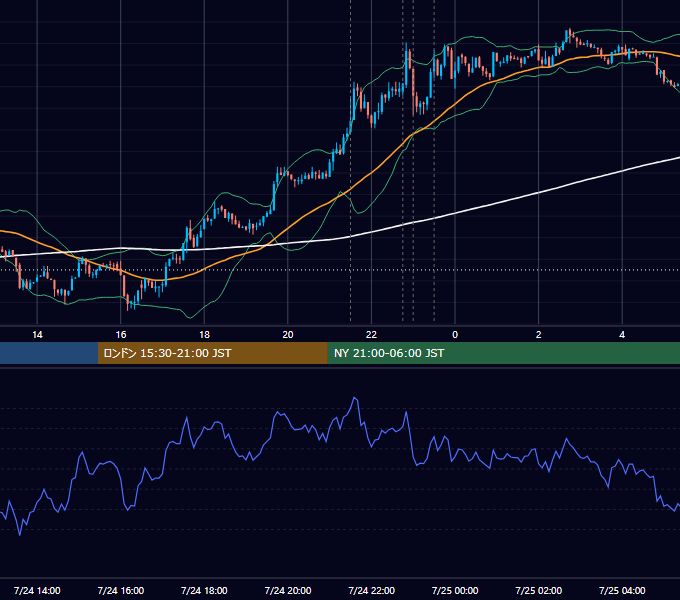Select the 4 hour axis label

click(x=622, y=335)
